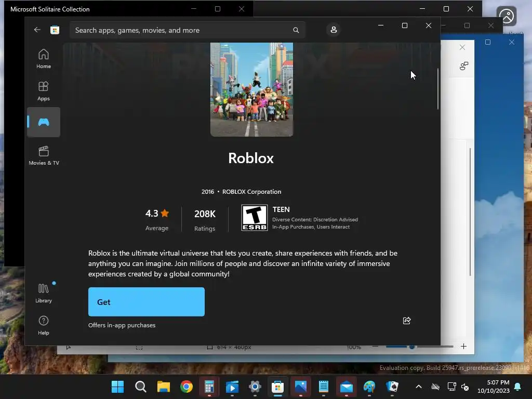Click the ESRB Teen rating badge
This screenshot has height=399, width=532.
pyautogui.click(x=254, y=218)
